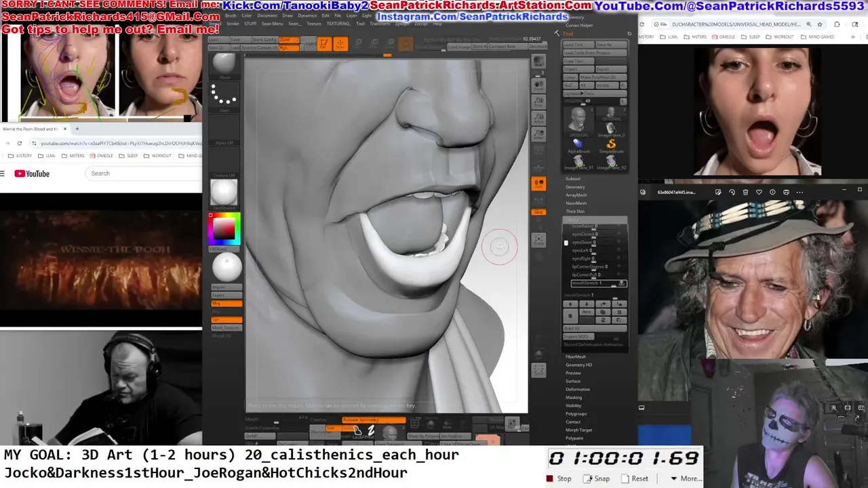Reload the YouTube browser page
Viewport: 868px width, 488px height.
point(20,143)
